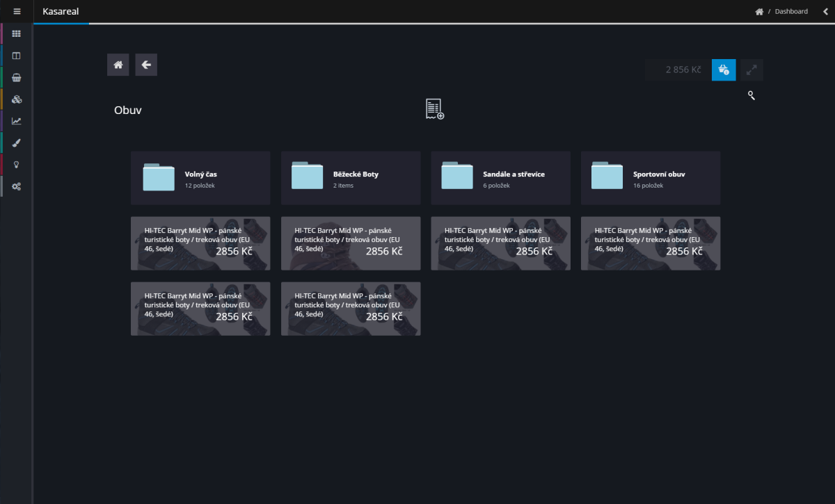The width and height of the screenshot is (835, 504).
Task: Open the two-column layout icon in the sidebar
Action: 17,56
